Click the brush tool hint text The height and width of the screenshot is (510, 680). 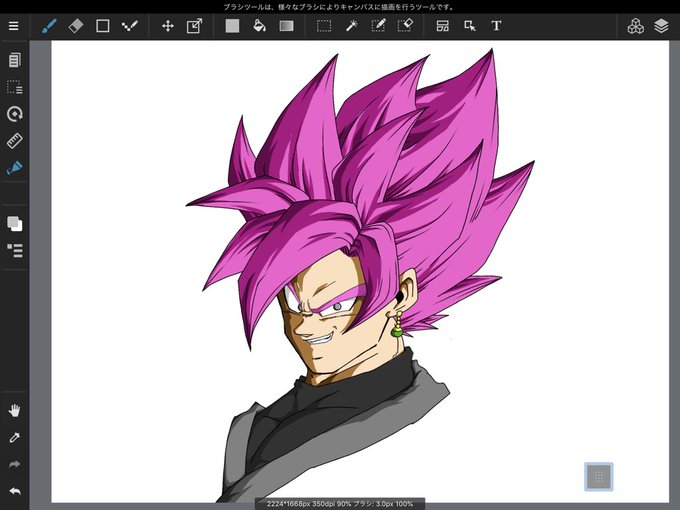tap(339, 7)
